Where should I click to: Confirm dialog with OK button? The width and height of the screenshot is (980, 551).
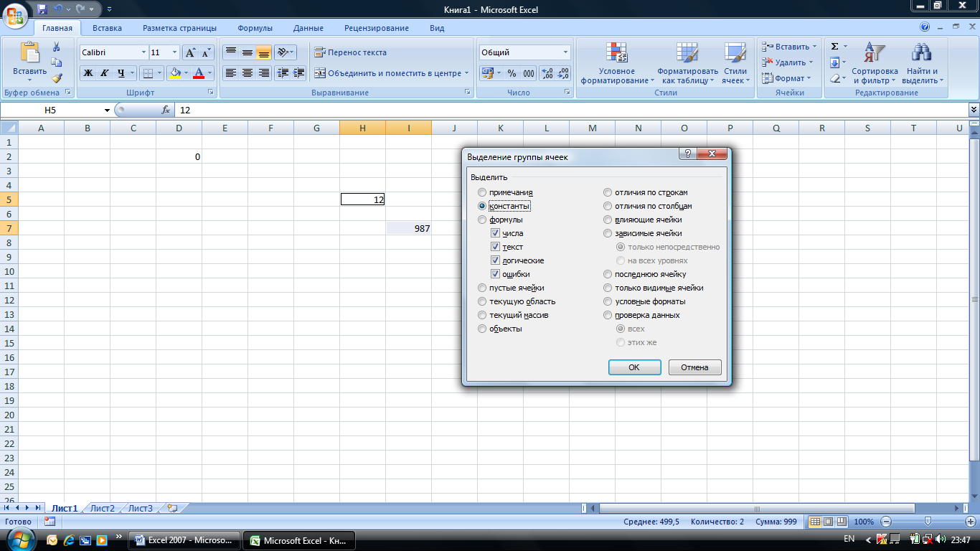[x=634, y=367]
